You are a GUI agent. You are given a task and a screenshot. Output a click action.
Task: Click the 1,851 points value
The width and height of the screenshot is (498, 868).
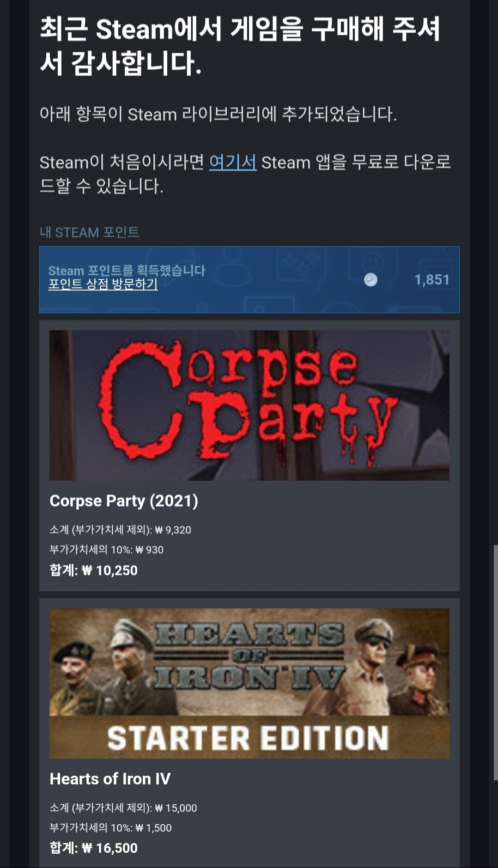432,280
